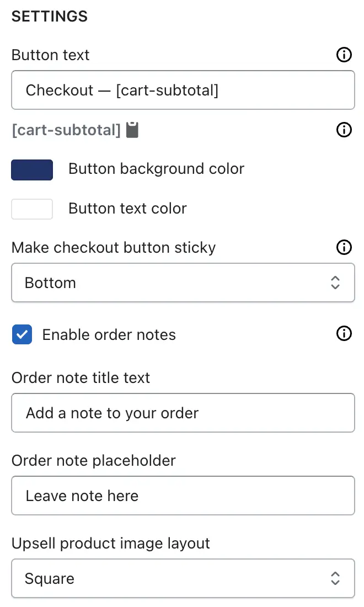Viewport: 364px width, 607px height.
Task: Click the SETTINGS heading
Action: (50, 16)
